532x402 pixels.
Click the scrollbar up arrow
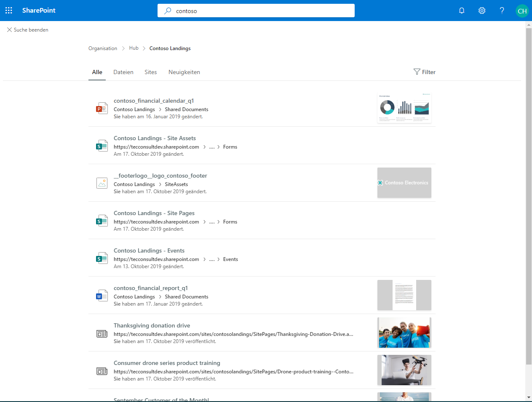529,25
